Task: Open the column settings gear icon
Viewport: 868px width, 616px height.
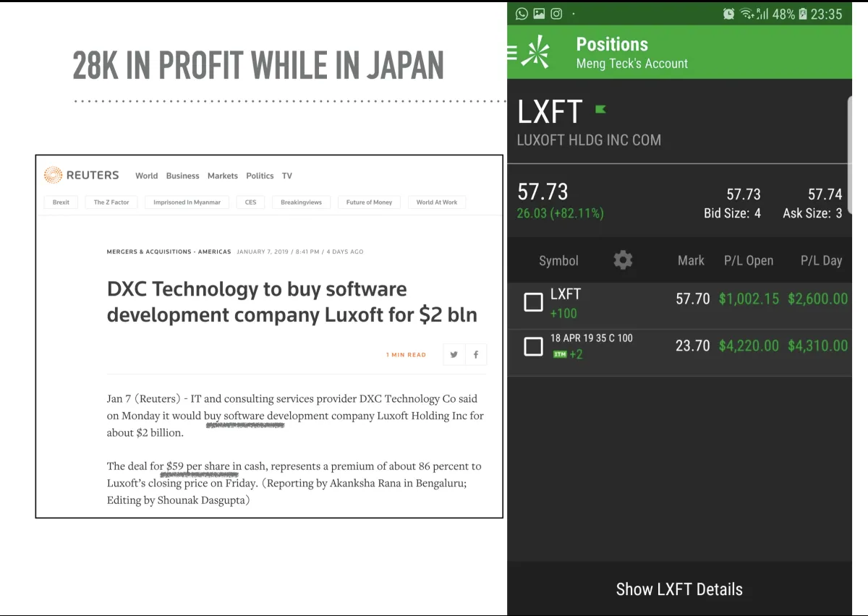Action: 623,260
